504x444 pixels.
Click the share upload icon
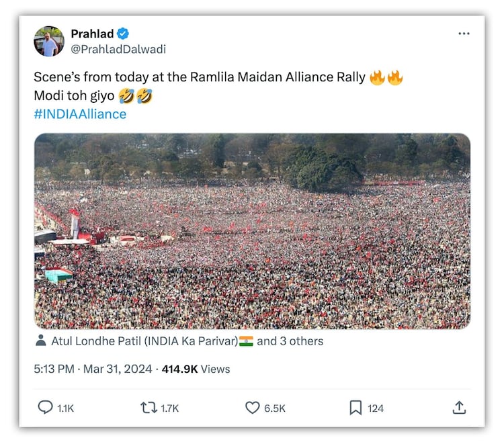(x=459, y=407)
